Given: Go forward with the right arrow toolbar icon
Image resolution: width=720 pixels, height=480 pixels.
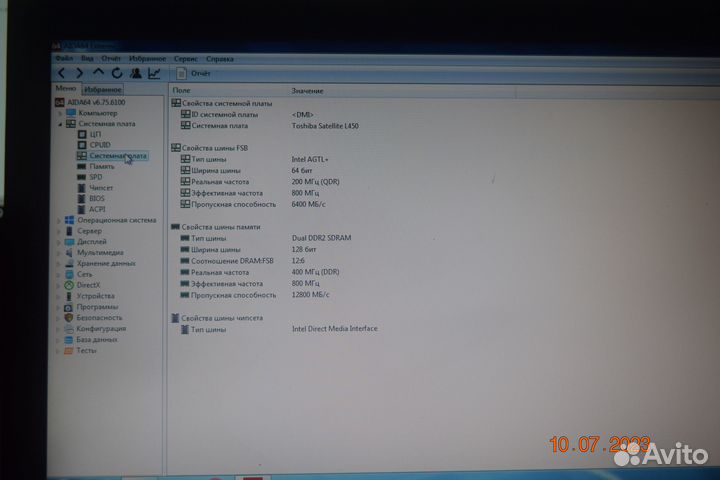Looking at the screenshot, I should coord(80,73).
